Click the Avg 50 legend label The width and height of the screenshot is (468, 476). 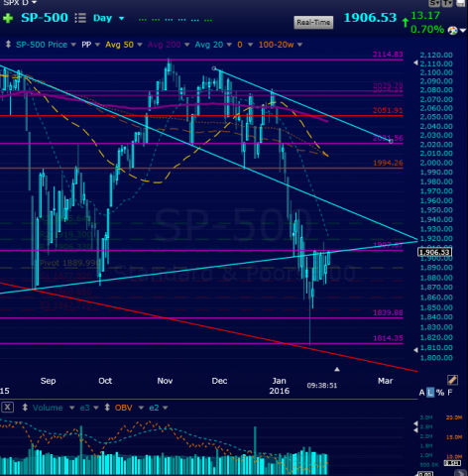point(119,45)
